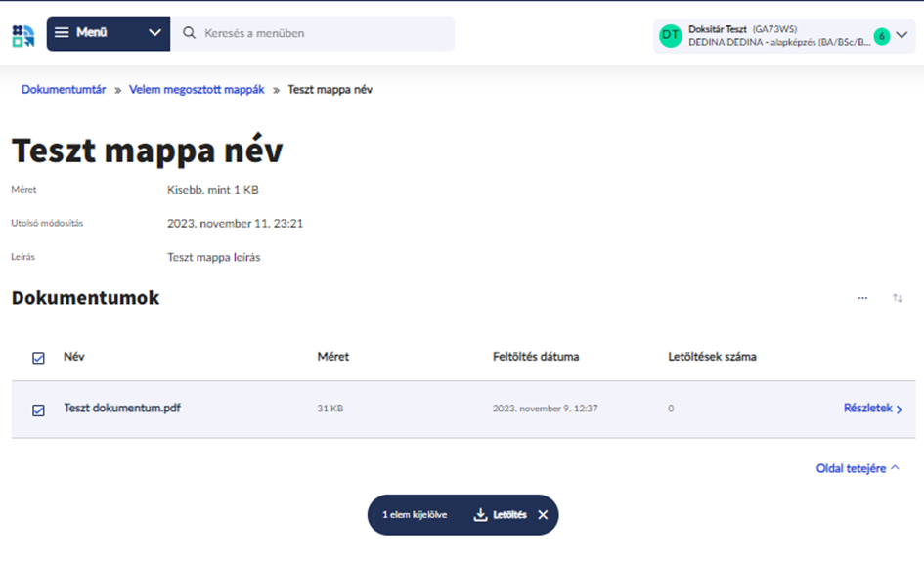This screenshot has height=561, width=924.
Task: Open the notification badge showing 6
Action: pyautogui.click(x=881, y=36)
